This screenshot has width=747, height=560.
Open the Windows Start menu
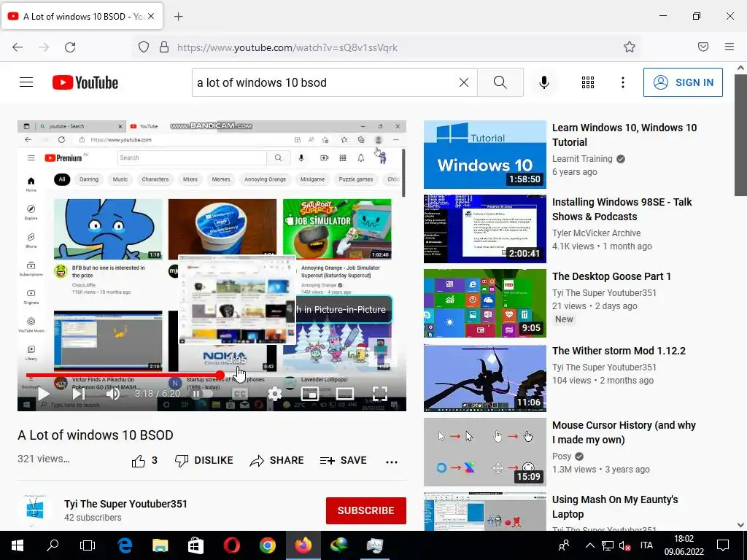tap(18, 545)
